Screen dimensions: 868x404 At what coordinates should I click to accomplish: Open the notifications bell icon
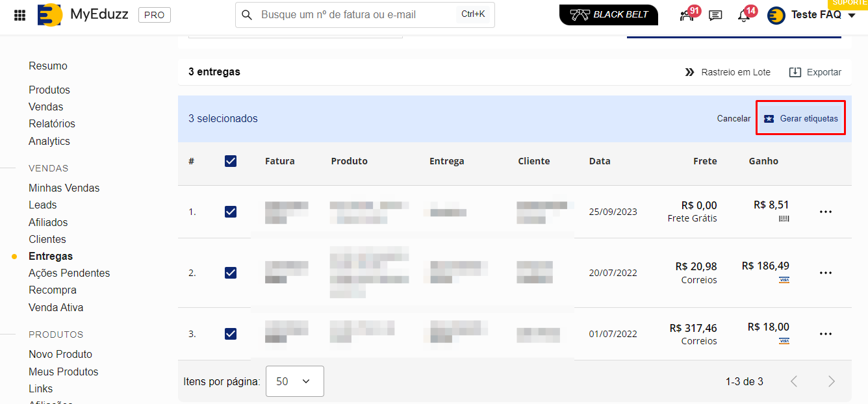744,16
